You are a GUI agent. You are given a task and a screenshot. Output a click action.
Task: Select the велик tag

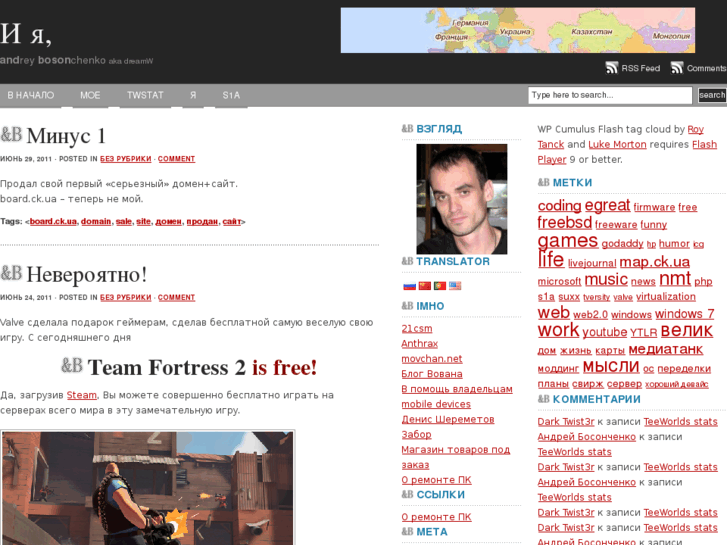(x=687, y=331)
